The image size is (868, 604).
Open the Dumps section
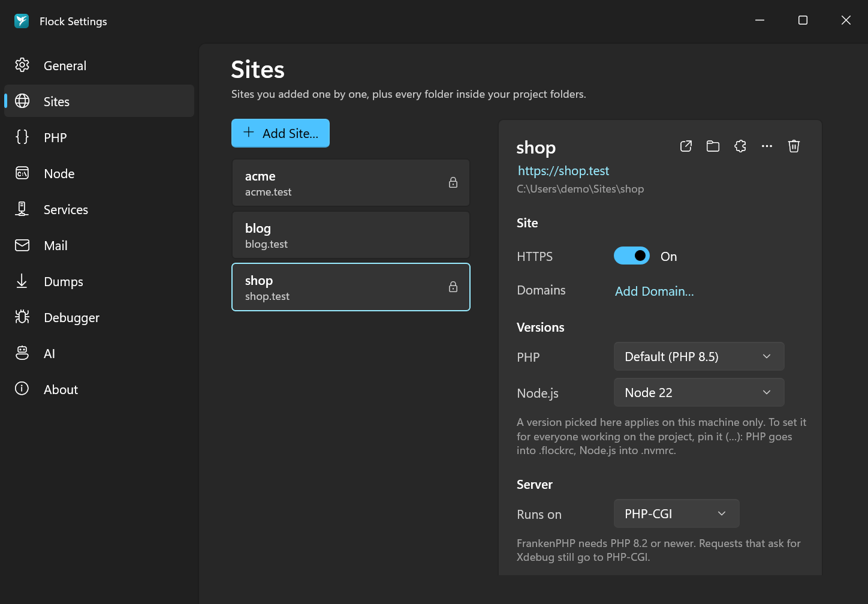(x=99, y=281)
